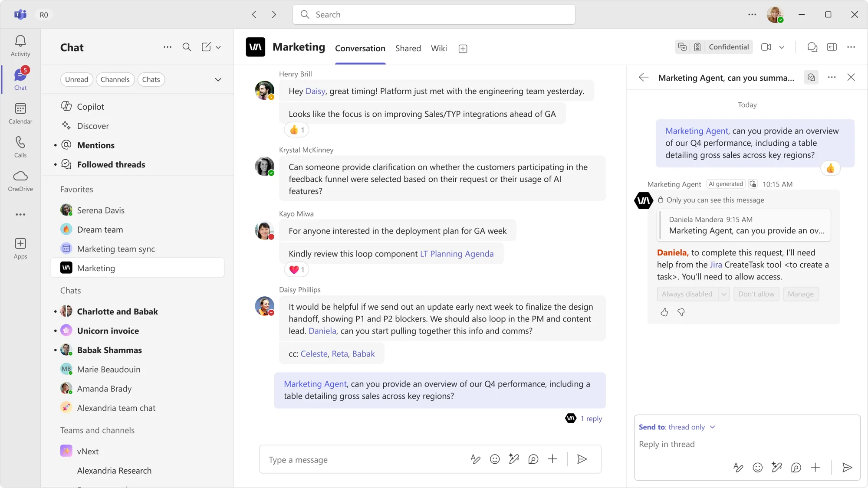Open Calendar in the left rail

[x=20, y=113]
